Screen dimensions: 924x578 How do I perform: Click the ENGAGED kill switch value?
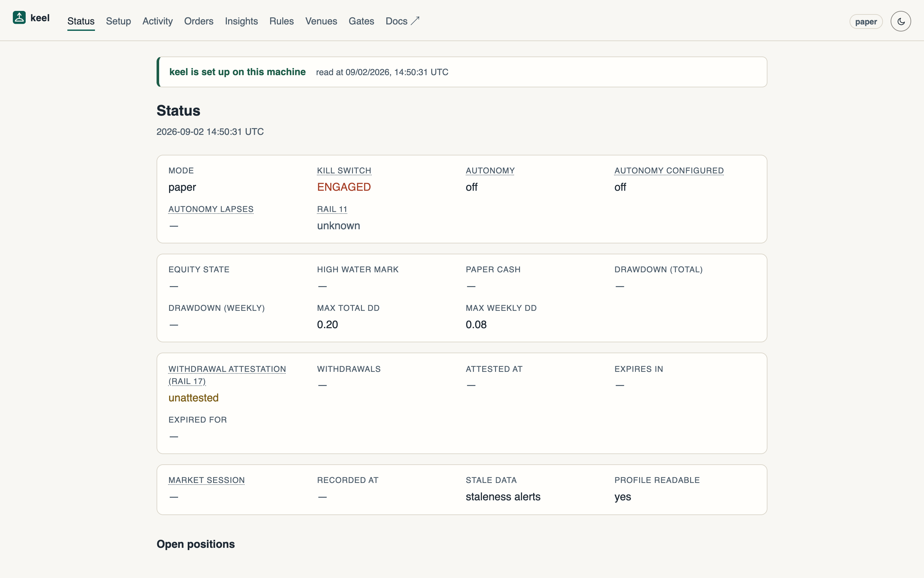tap(344, 187)
